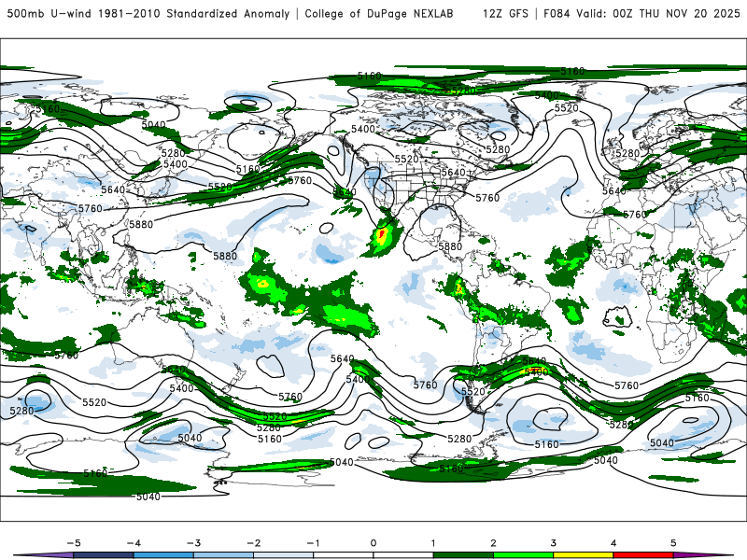747x560 pixels.
Task: Click the colorbar tick label "4"
Action: [613, 543]
